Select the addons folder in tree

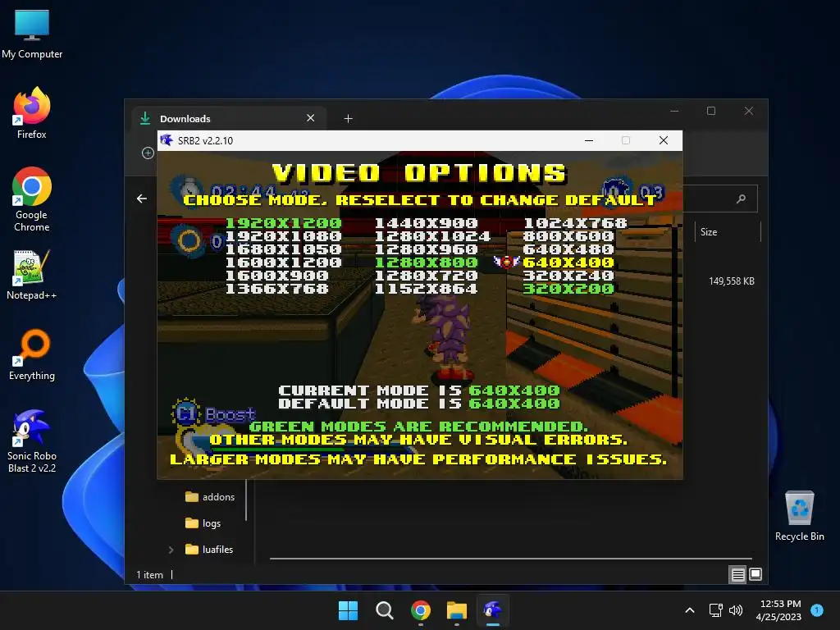coord(210,497)
